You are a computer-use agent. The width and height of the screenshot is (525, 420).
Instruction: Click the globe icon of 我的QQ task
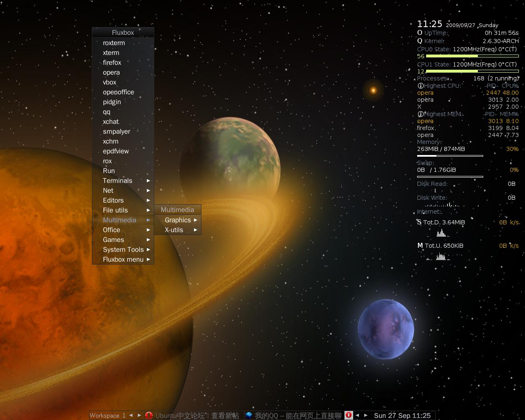click(x=249, y=415)
